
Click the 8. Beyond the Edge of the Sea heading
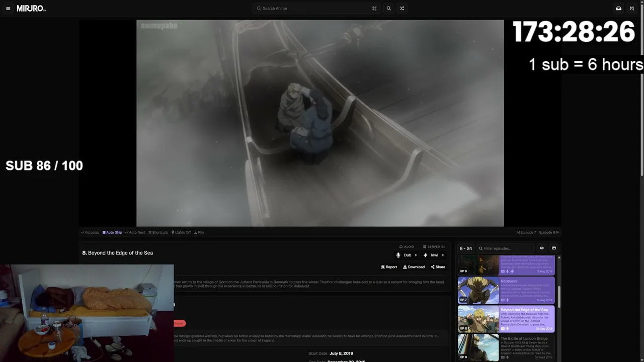(x=118, y=253)
